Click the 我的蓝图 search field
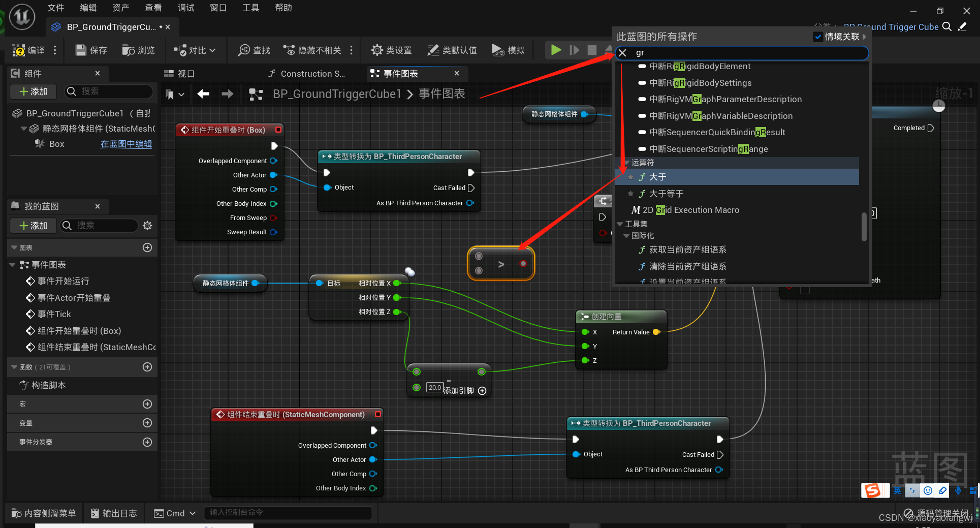Image resolution: width=980 pixels, height=528 pixels. click(x=100, y=225)
